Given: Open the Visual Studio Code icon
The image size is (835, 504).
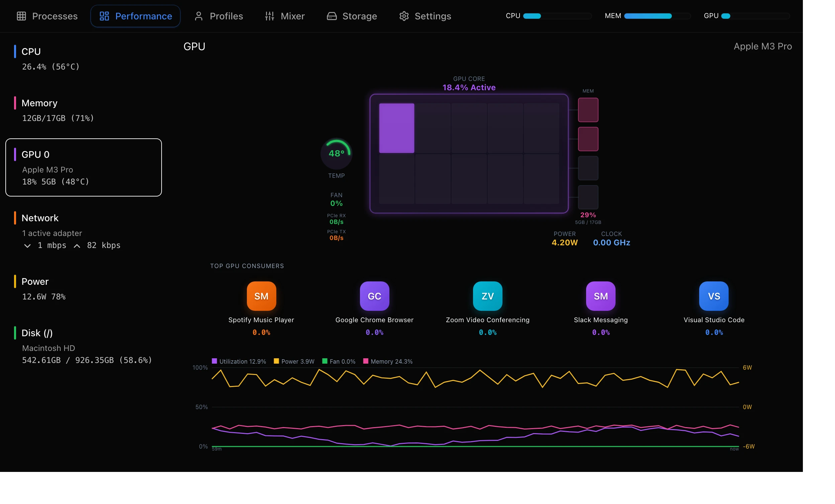Looking at the screenshot, I should [714, 296].
